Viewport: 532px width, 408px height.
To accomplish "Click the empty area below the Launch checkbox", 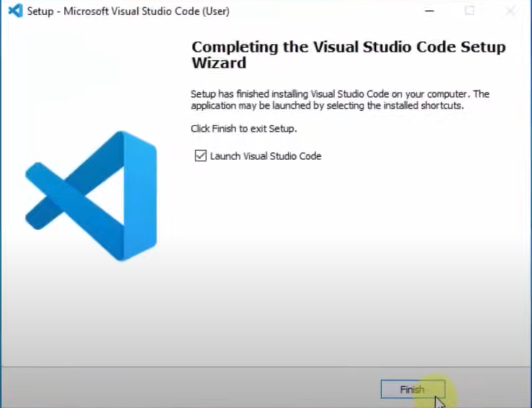I will (346, 243).
